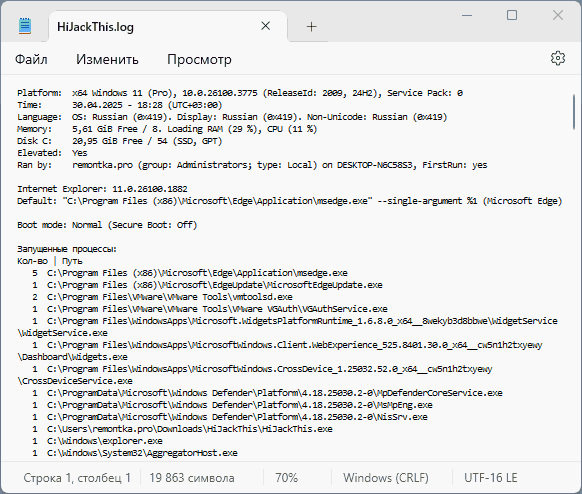The height and width of the screenshot is (494, 582).
Task: Click the VGAuthService.exe process line
Action: 210,309
